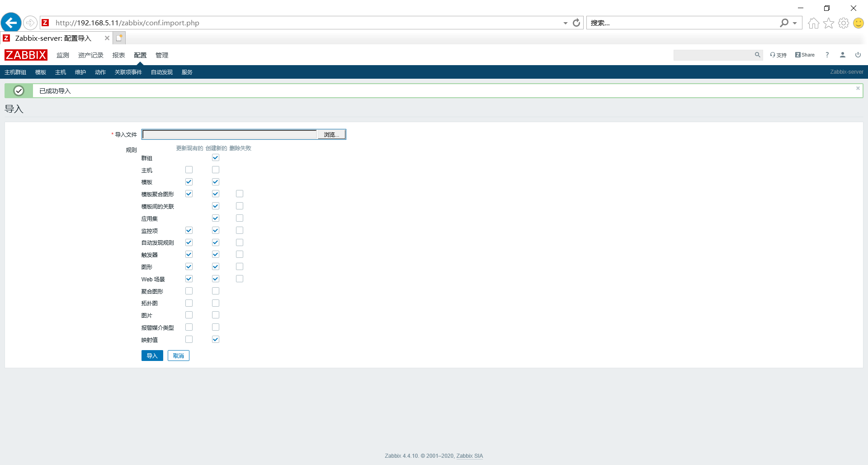868x465 pixels.
Task: Check 聚合图形 update existing checkbox
Action: [189, 291]
